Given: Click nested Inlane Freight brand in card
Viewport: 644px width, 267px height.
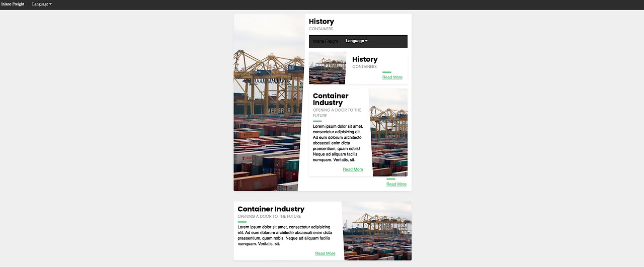Looking at the screenshot, I should click(326, 41).
